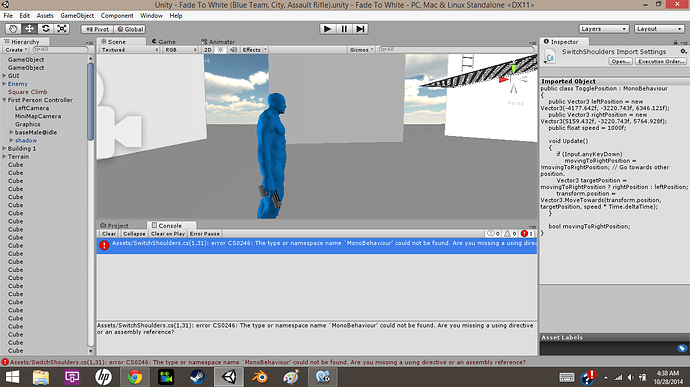This screenshot has width=690, height=387.
Task: Toggle Clear on Play option
Action: click(x=168, y=234)
